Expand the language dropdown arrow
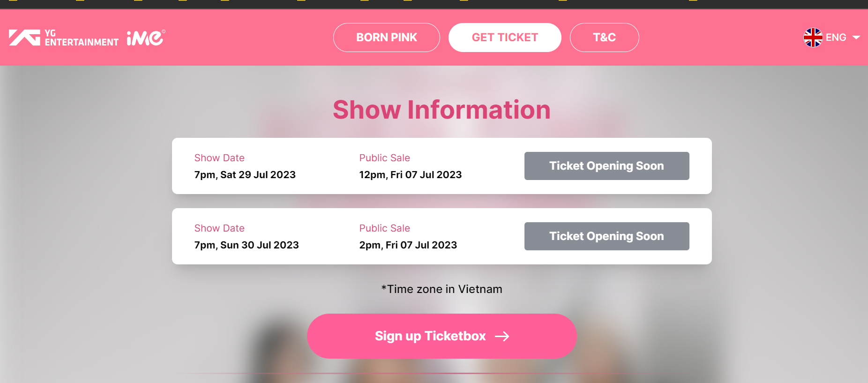Image resolution: width=868 pixels, height=383 pixels. [x=856, y=38]
